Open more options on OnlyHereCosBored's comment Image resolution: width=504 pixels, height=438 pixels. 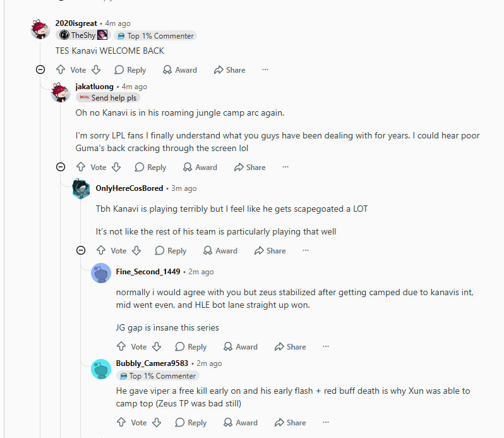pos(306,250)
